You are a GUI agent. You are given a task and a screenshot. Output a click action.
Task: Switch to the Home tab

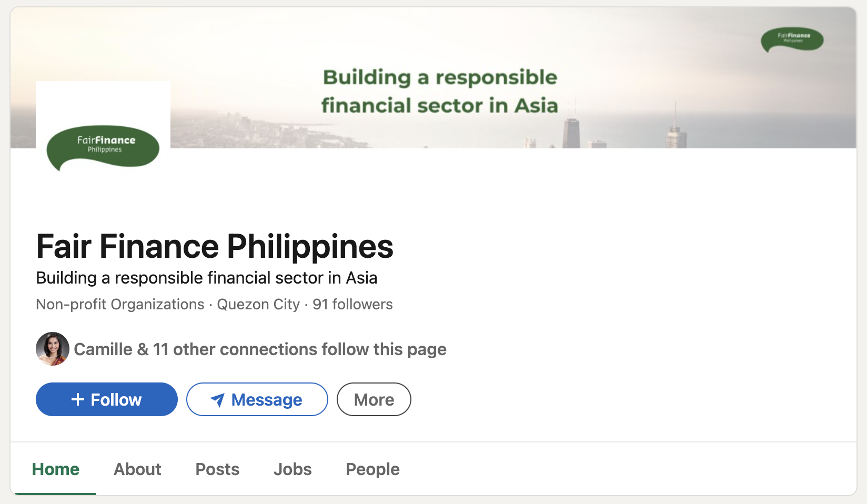tap(56, 469)
